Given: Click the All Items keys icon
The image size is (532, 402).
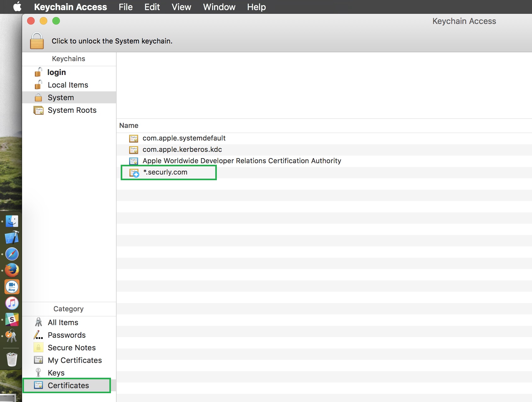Looking at the screenshot, I should (x=38, y=322).
